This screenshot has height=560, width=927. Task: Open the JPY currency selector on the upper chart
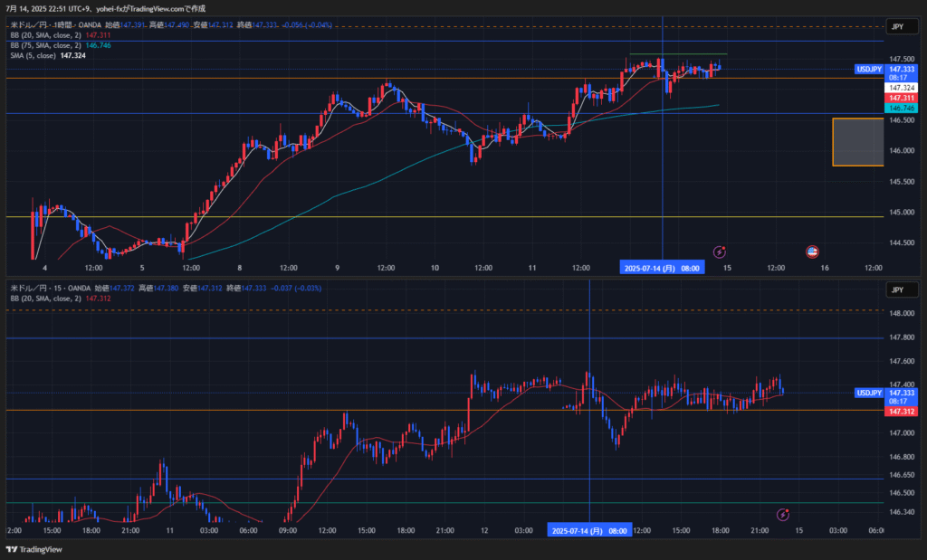coord(896,27)
